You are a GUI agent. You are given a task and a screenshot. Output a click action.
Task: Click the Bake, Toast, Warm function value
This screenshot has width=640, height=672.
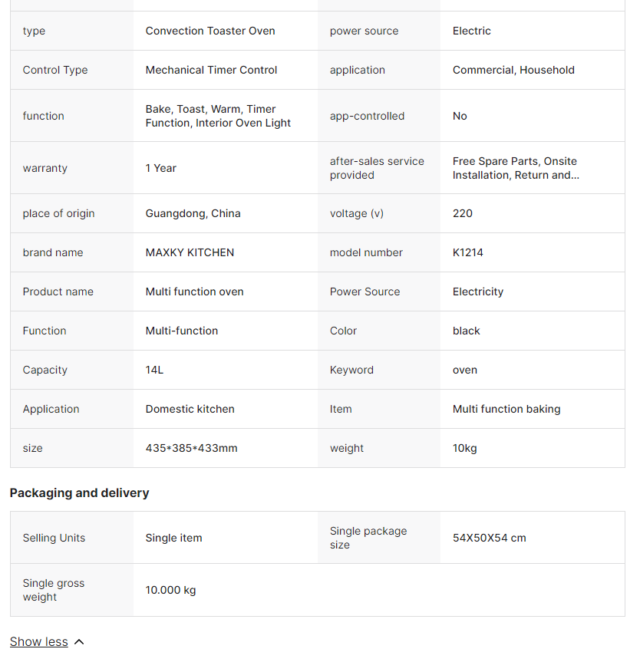pyautogui.click(x=218, y=116)
